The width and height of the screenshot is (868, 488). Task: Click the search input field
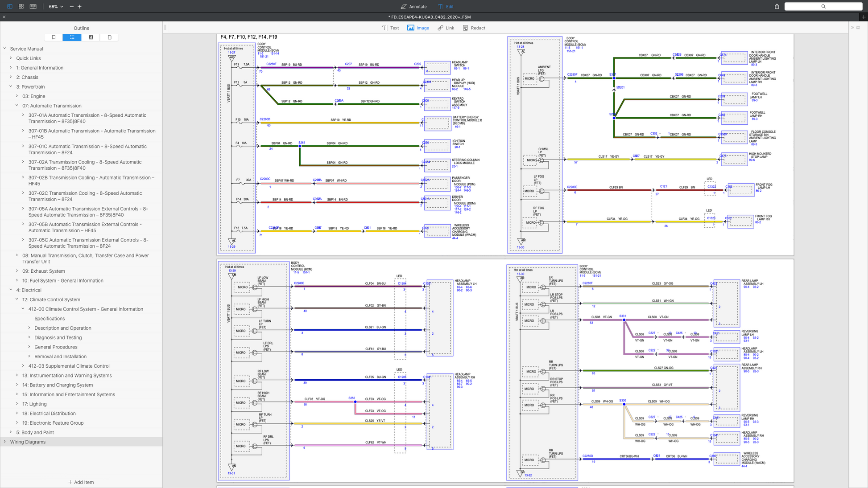(x=823, y=7)
